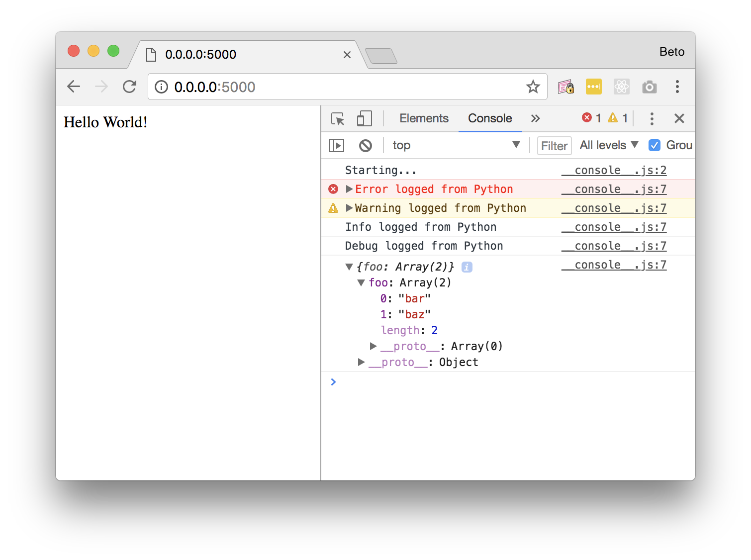
Task: Open source link for the Warning message
Action: point(614,208)
